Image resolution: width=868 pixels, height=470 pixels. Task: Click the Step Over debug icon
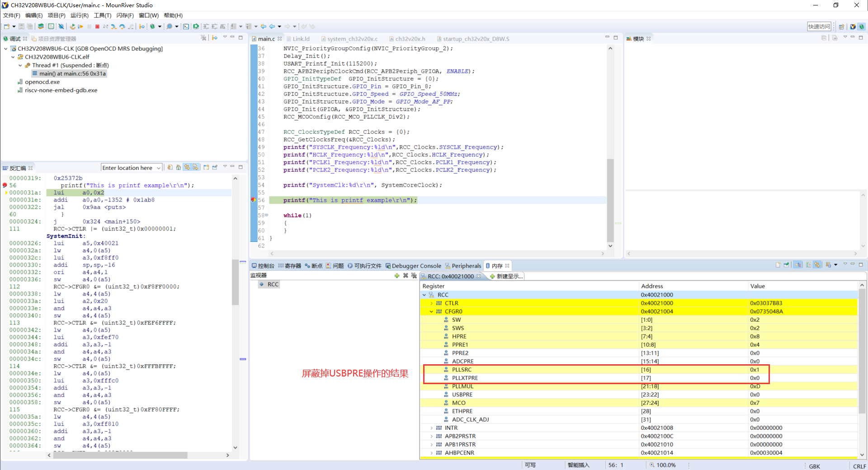tap(122, 27)
